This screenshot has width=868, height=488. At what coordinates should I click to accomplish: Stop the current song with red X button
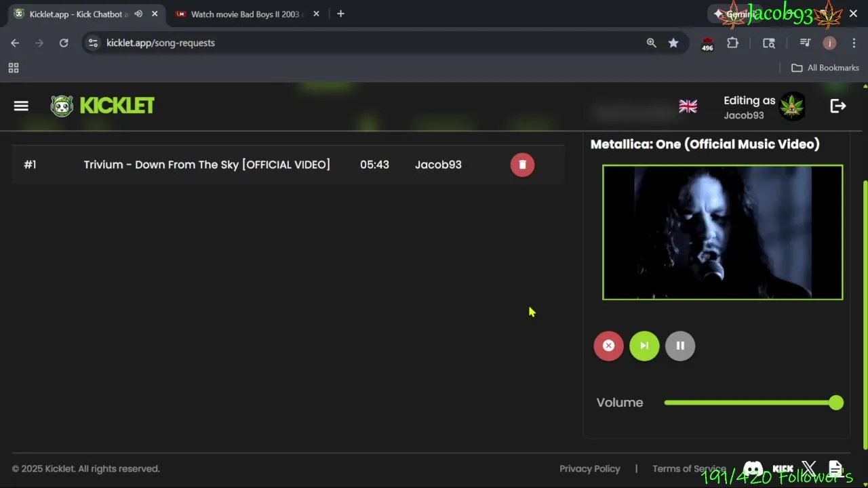[x=608, y=346]
